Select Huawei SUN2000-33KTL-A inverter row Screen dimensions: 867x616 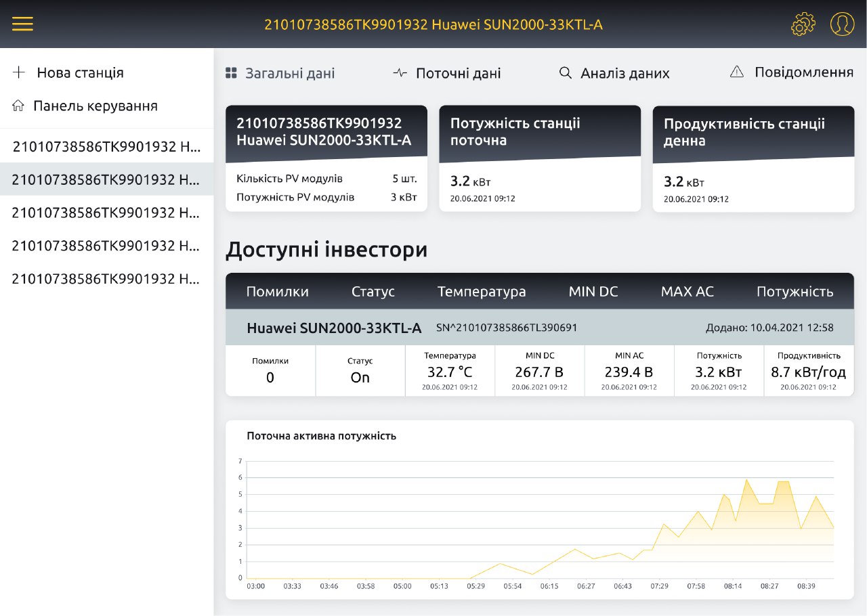tap(334, 328)
